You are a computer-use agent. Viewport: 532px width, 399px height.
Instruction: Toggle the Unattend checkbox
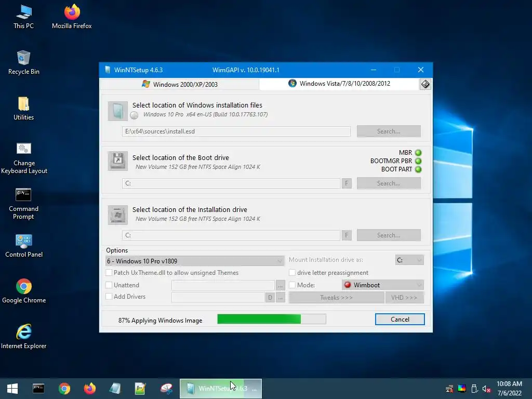point(109,285)
